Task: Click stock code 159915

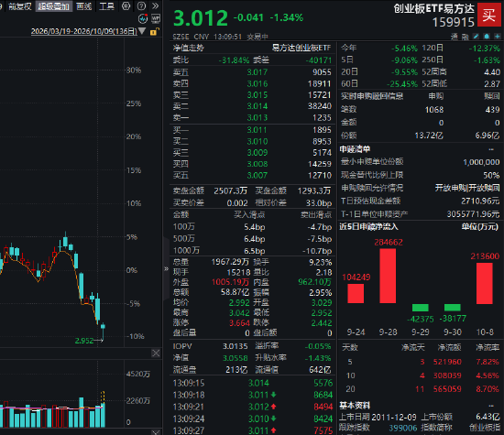Action: 454,22
